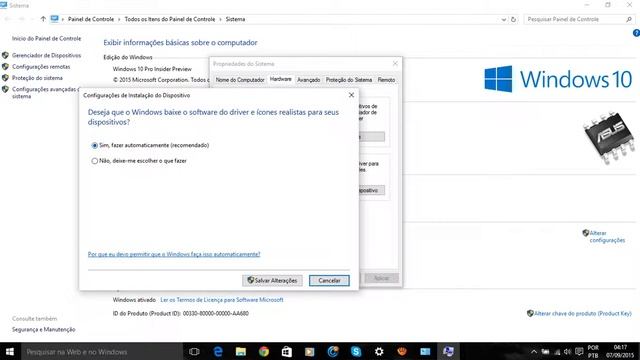The image size is (640, 360).
Task: Click the orange app icon on taskbar
Action: pos(402,351)
